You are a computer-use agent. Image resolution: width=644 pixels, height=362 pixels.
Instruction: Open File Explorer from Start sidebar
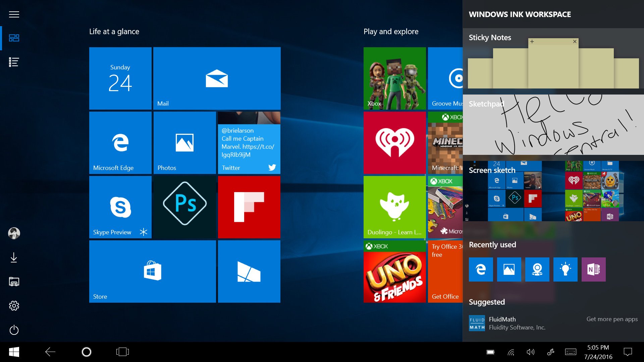pyautogui.click(x=14, y=282)
